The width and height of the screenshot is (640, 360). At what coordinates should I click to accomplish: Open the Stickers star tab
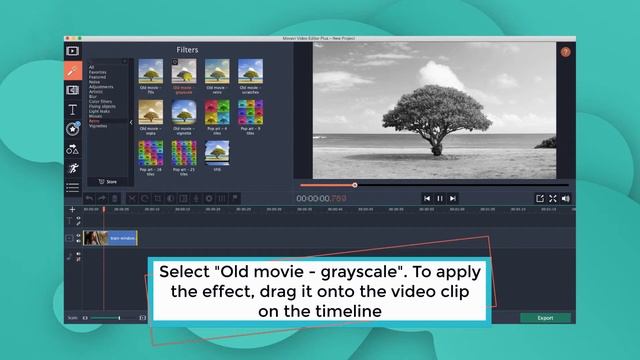(73, 129)
